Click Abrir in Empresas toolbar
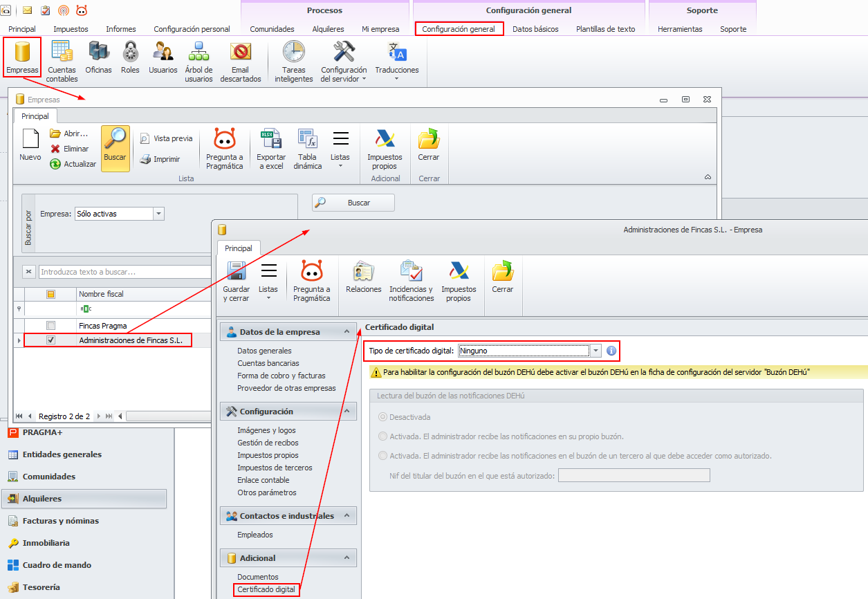Image resolution: width=868 pixels, height=599 pixels. coord(69,133)
